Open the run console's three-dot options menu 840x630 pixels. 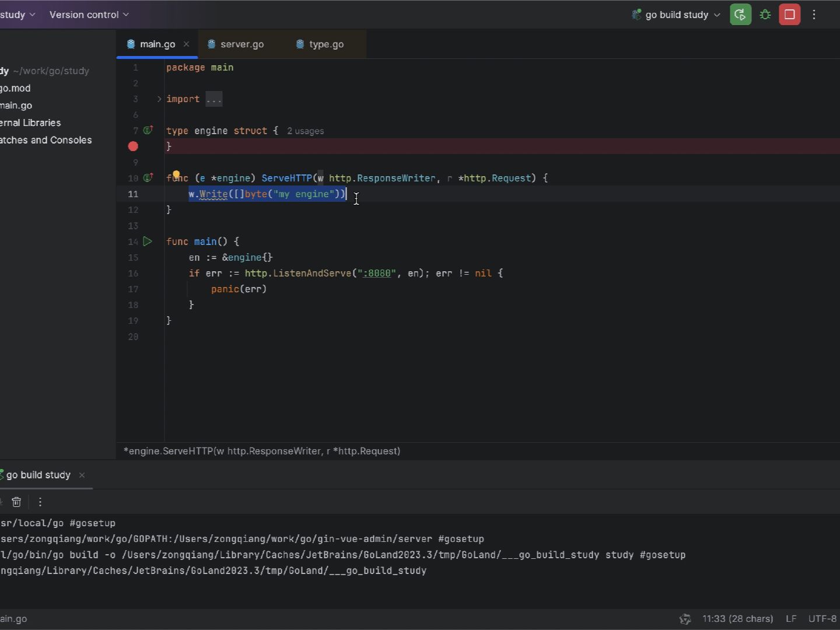(x=40, y=502)
